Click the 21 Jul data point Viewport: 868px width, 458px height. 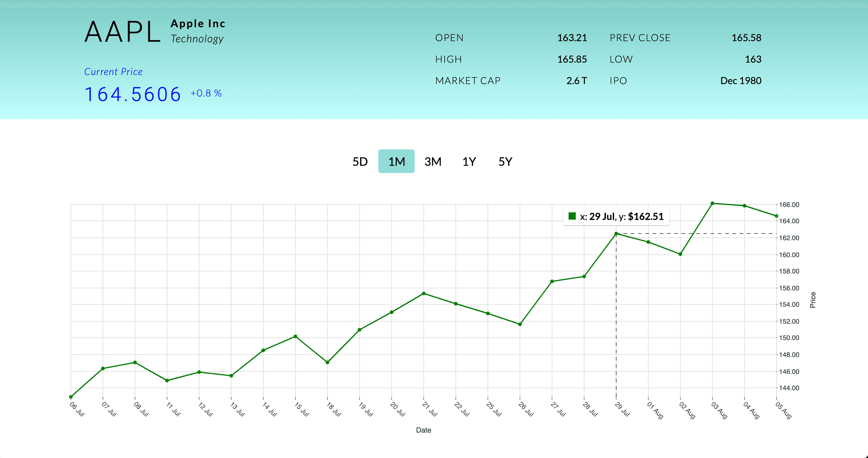click(x=423, y=293)
